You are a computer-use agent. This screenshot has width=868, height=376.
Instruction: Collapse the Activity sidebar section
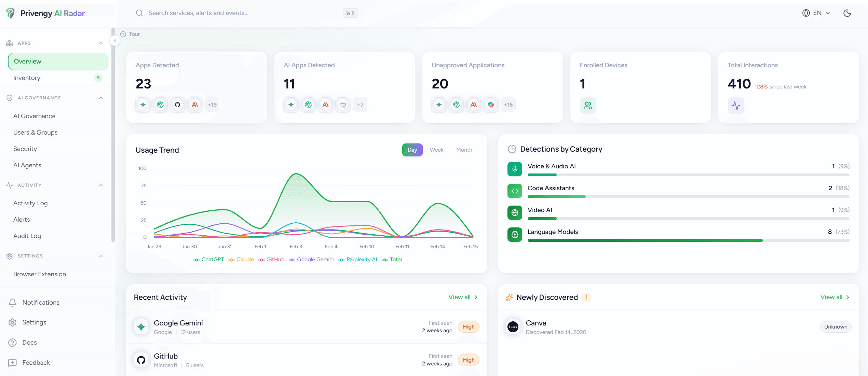coord(101,185)
